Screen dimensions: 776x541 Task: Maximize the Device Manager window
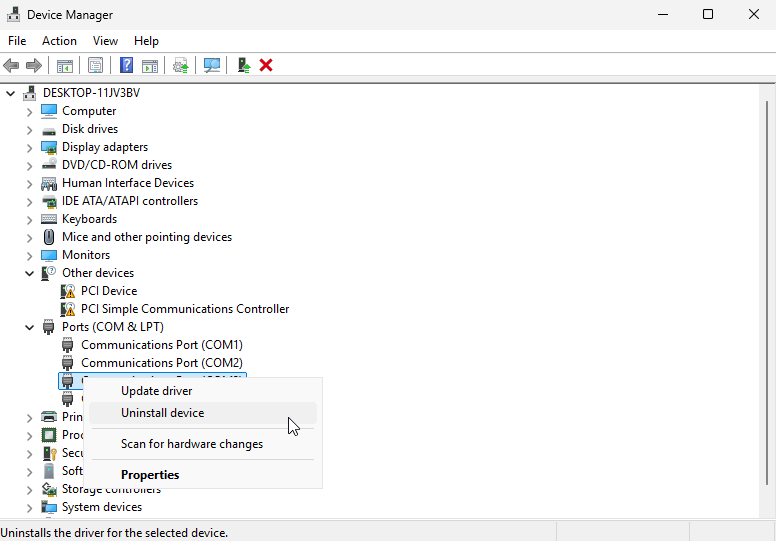pos(708,14)
